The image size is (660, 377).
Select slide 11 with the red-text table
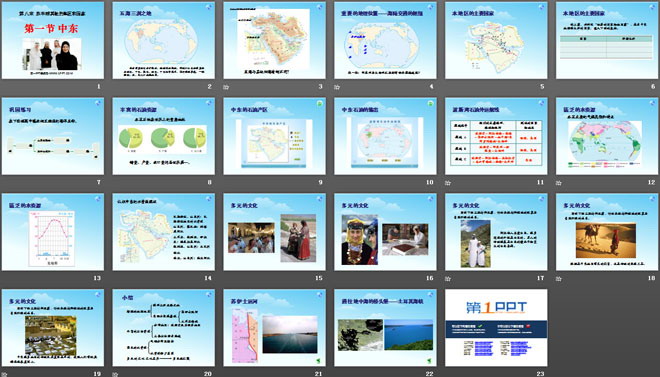pos(496,136)
